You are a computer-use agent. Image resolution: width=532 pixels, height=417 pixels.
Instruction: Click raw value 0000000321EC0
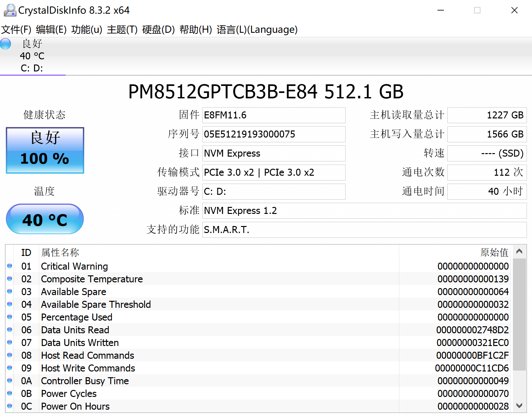472,343
